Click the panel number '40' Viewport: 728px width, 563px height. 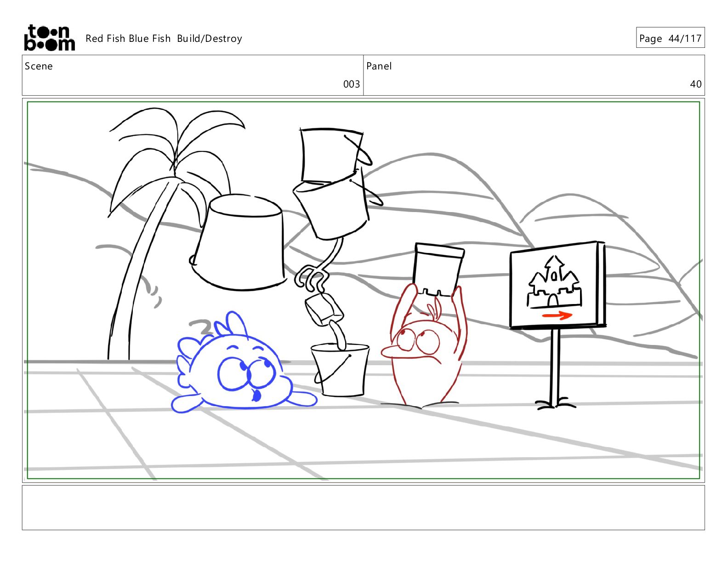(696, 84)
